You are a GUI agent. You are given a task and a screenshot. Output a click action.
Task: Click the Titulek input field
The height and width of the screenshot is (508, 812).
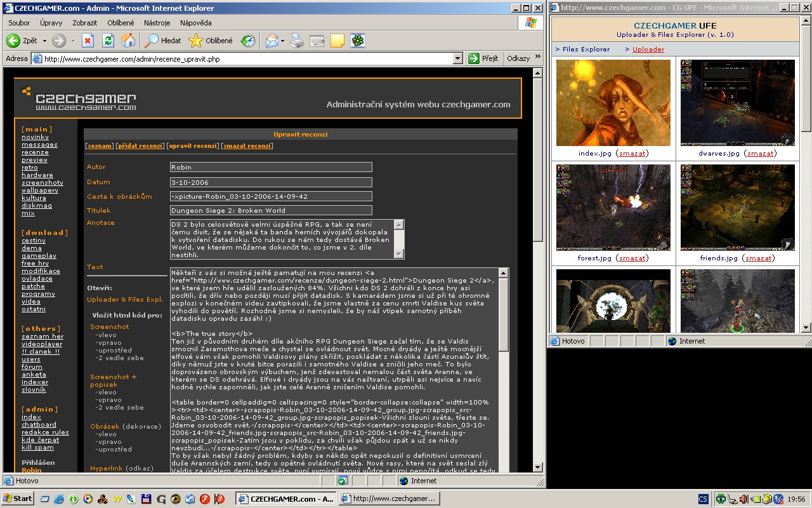click(x=271, y=210)
